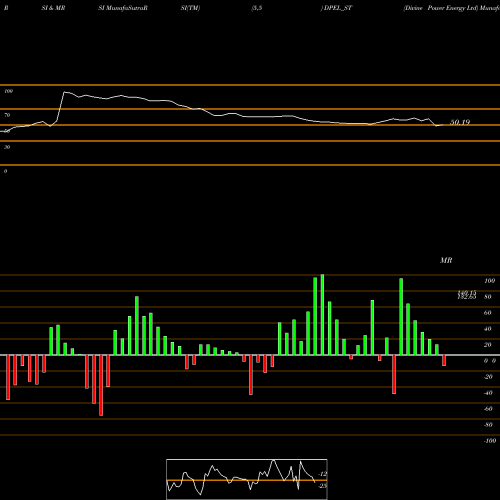Click the RSI axis label 30
This screenshot has width=500, height=500.
coord(7,147)
